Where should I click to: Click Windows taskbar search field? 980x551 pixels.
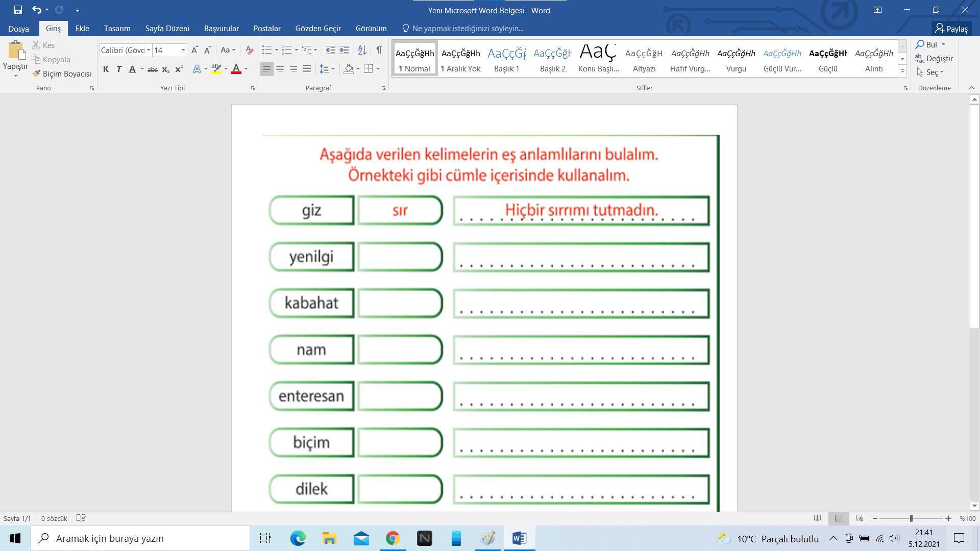pos(140,538)
